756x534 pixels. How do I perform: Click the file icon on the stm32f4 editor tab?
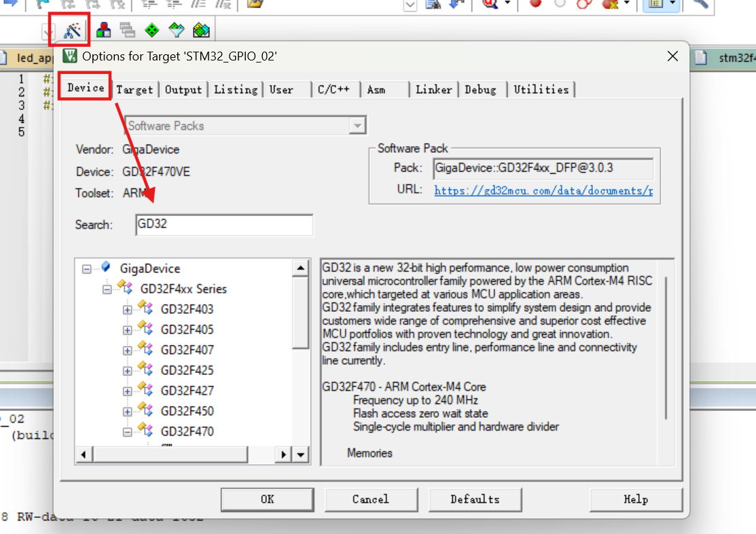click(x=701, y=58)
